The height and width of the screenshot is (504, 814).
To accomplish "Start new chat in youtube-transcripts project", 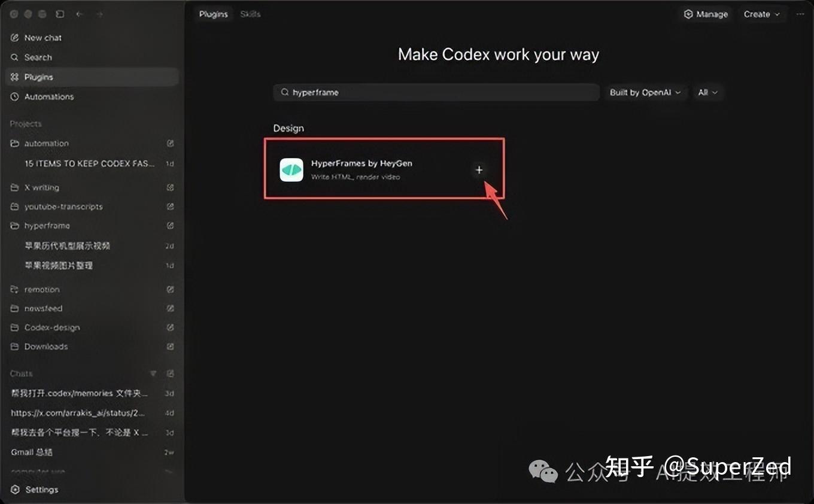I will click(x=170, y=207).
